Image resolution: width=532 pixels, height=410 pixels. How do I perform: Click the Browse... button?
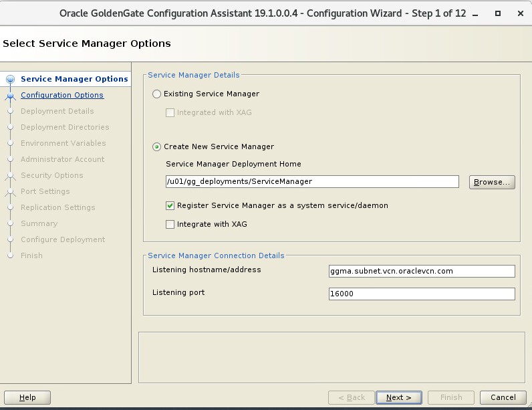[x=492, y=182]
